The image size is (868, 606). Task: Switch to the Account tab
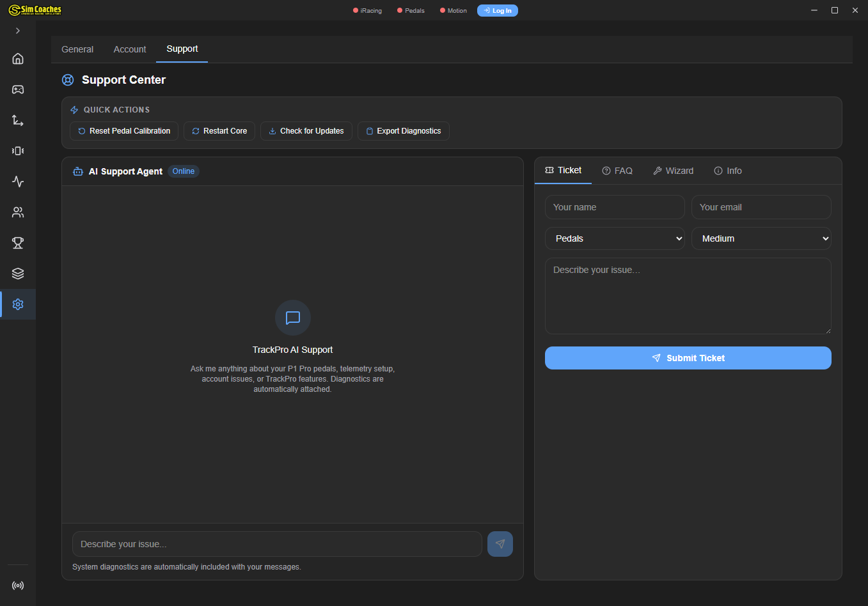click(x=130, y=49)
